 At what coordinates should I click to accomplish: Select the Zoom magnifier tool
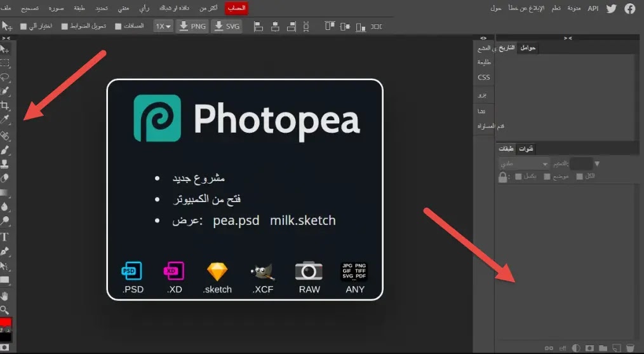coord(5,310)
